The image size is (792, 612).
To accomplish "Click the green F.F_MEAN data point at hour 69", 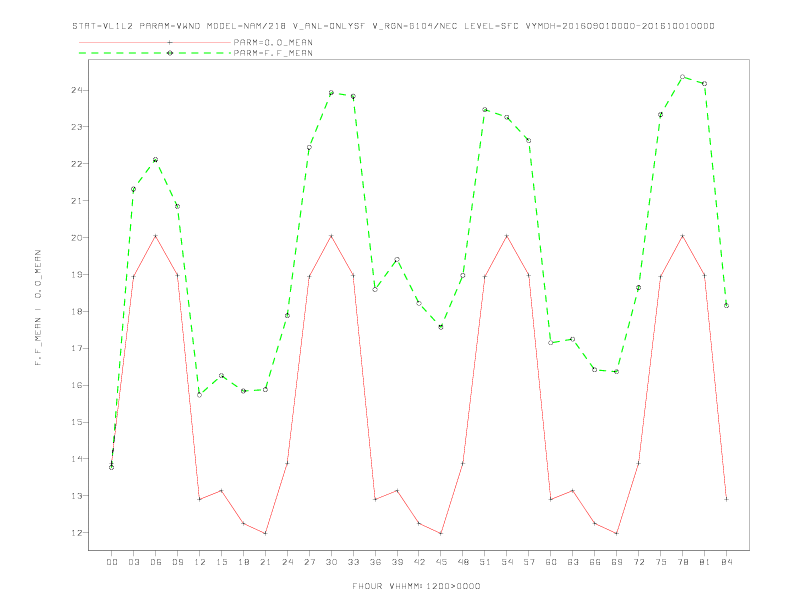I will pos(617,372).
